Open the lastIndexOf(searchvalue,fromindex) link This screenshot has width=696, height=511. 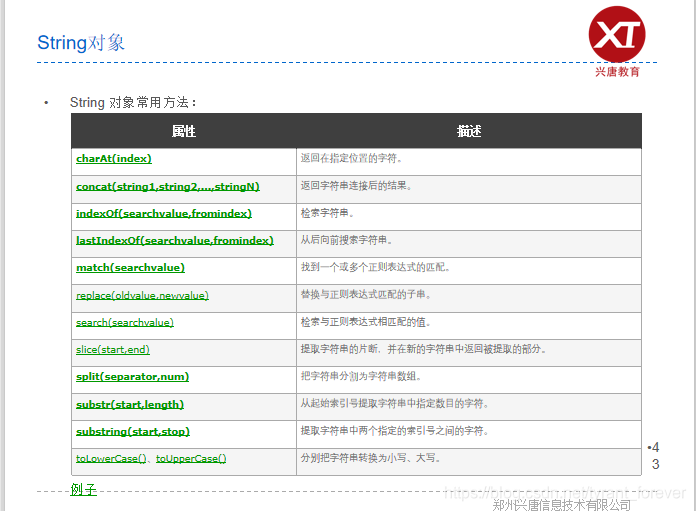[175, 241]
